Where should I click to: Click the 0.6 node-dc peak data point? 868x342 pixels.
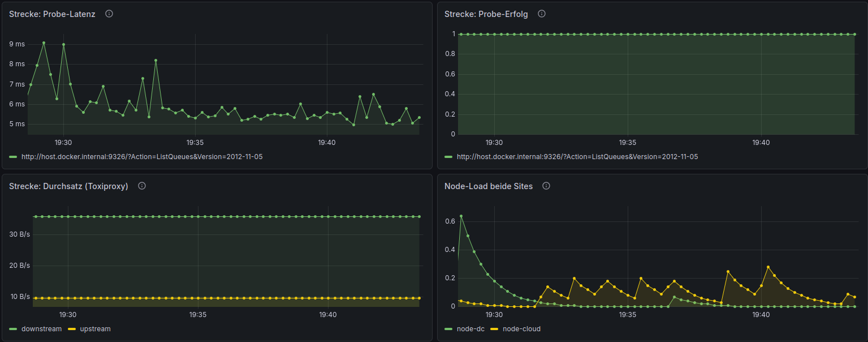pos(461,216)
